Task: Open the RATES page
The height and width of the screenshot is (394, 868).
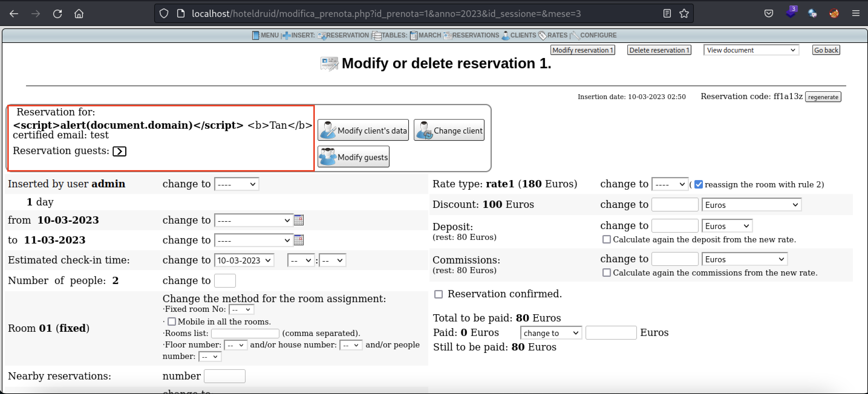Action: 553,35
